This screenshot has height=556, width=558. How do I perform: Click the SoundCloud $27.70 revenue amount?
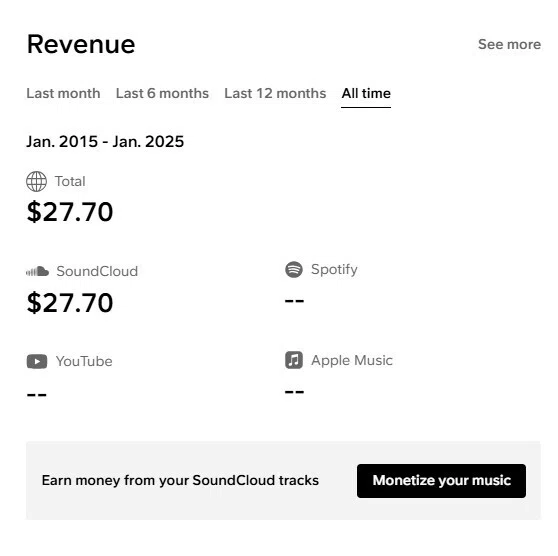pos(70,303)
